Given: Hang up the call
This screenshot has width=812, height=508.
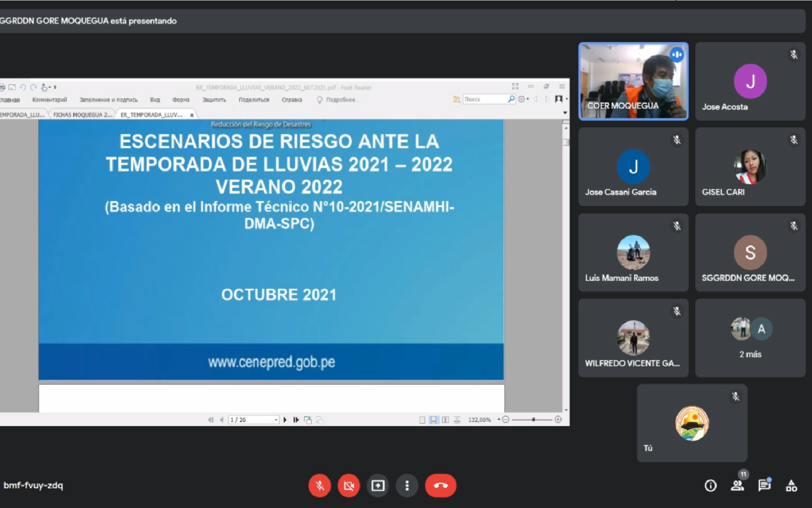Looking at the screenshot, I should click(x=440, y=486).
